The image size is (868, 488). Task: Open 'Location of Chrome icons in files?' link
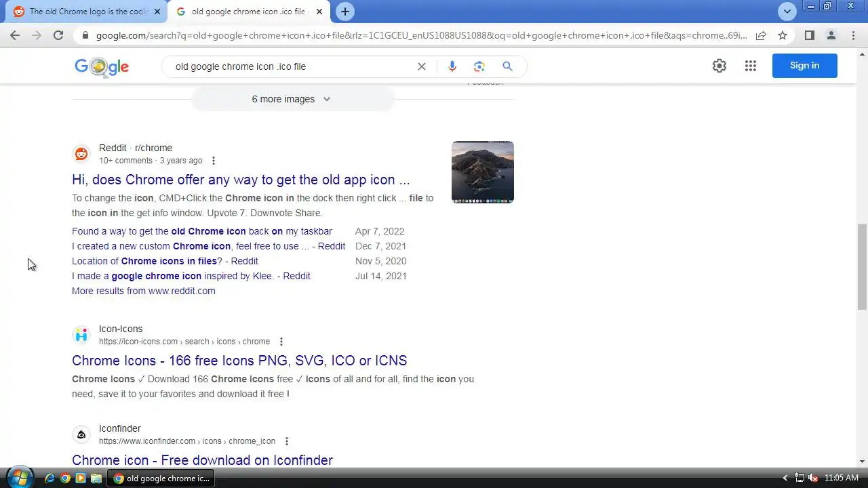pos(165,261)
